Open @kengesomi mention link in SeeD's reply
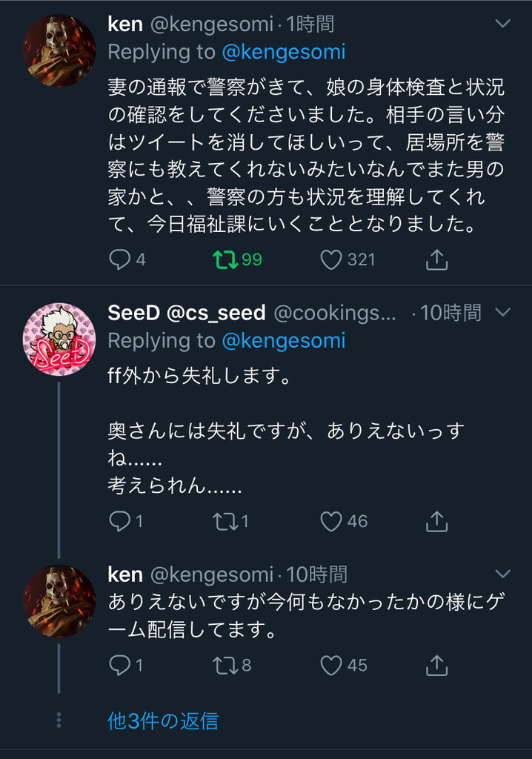Screen dimensions: 532x759 coord(283,340)
